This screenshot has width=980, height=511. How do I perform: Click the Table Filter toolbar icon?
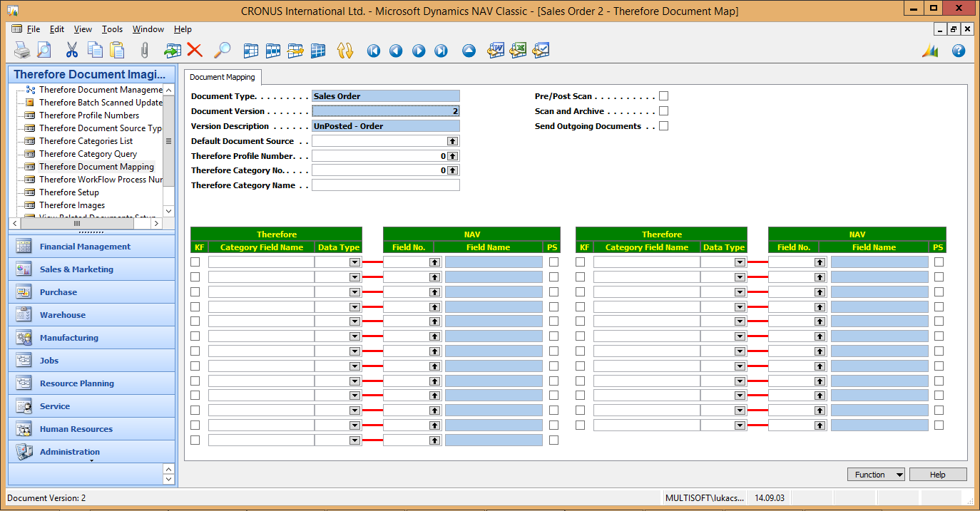click(273, 50)
